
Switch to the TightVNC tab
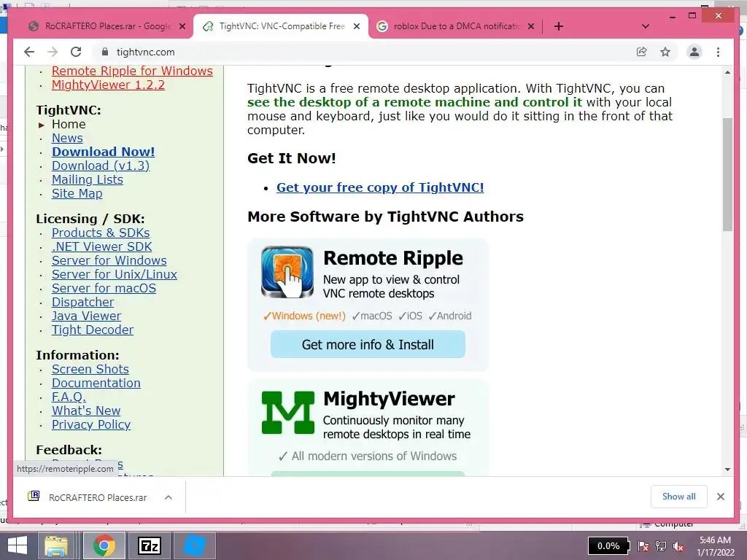click(x=281, y=26)
